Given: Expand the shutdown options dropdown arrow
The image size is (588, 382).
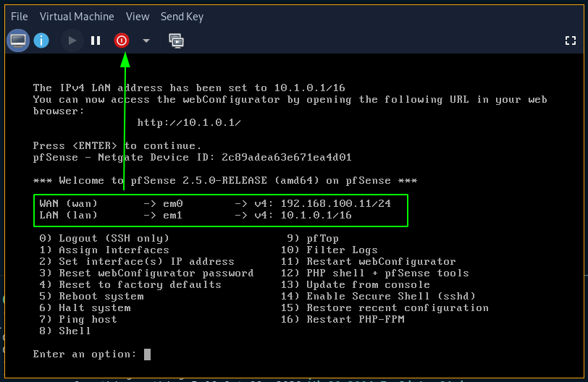Looking at the screenshot, I should tap(146, 41).
